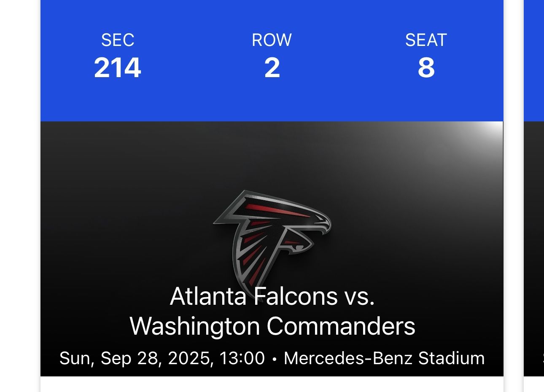Screen dimensions: 544x392
Task: Click the white area below the ticket image
Action: click(272, 384)
